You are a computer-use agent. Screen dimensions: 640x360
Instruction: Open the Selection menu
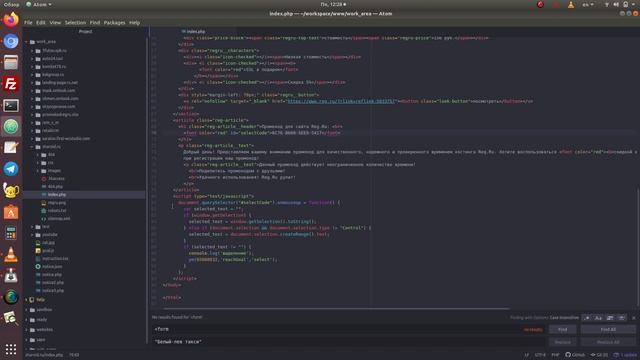tap(76, 22)
